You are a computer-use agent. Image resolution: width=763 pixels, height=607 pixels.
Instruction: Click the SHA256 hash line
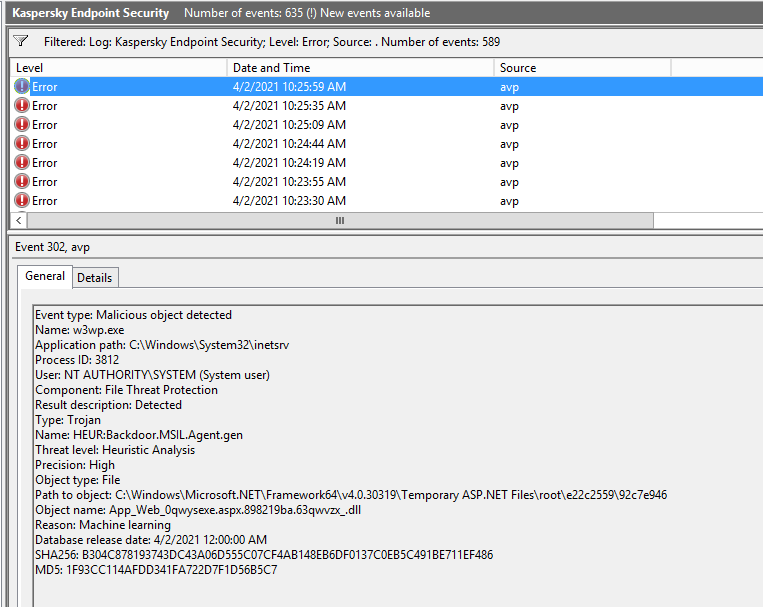coord(264,555)
